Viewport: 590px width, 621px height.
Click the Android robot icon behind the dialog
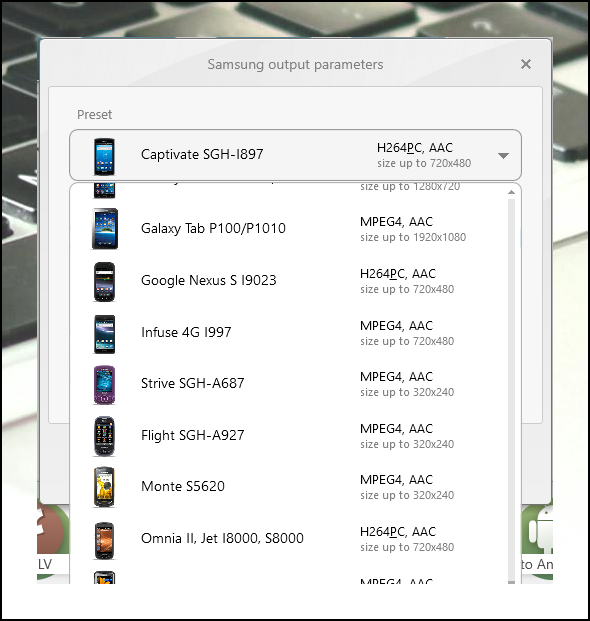click(539, 531)
